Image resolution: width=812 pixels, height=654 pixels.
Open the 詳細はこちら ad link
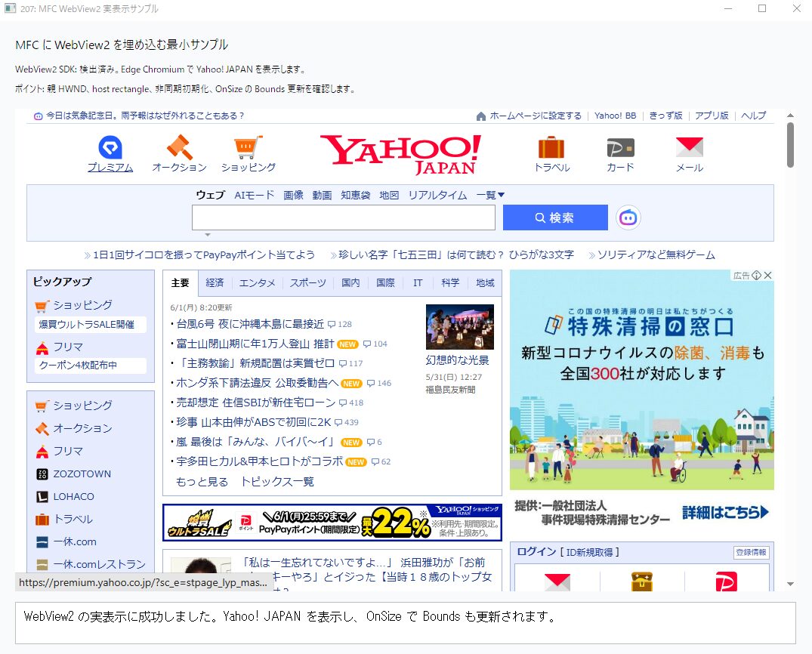(726, 513)
